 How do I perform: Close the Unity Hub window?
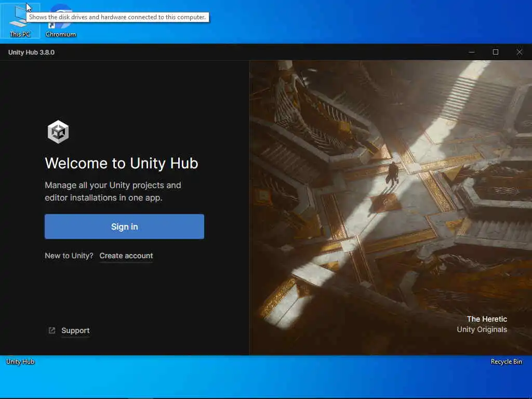click(x=520, y=52)
